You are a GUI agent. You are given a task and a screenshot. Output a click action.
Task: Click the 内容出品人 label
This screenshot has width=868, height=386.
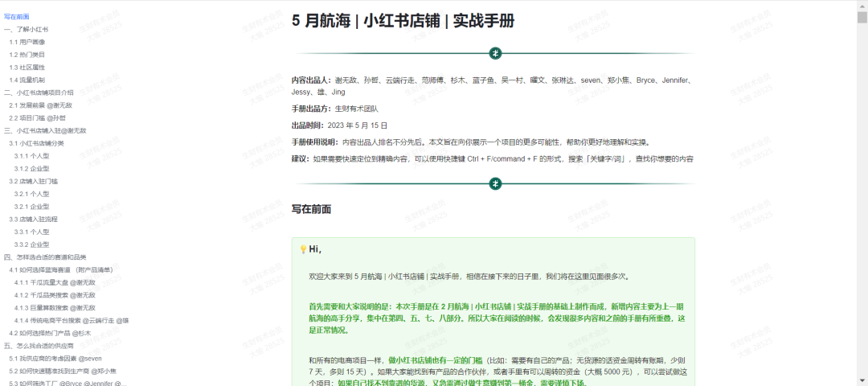click(x=312, y=80)
